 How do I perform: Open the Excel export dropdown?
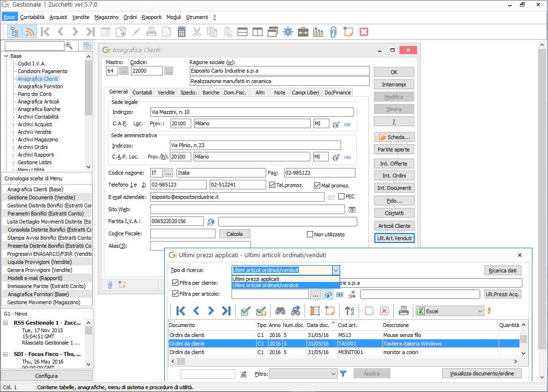pyautogui.click(x=480, y=311)
